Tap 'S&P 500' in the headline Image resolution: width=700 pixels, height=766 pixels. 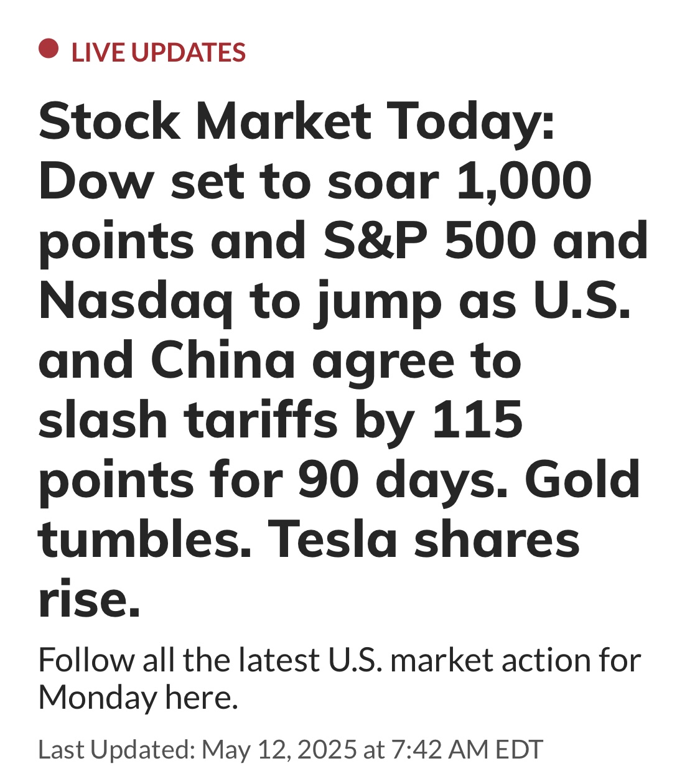pyautogui.click(x=430, y=241)
